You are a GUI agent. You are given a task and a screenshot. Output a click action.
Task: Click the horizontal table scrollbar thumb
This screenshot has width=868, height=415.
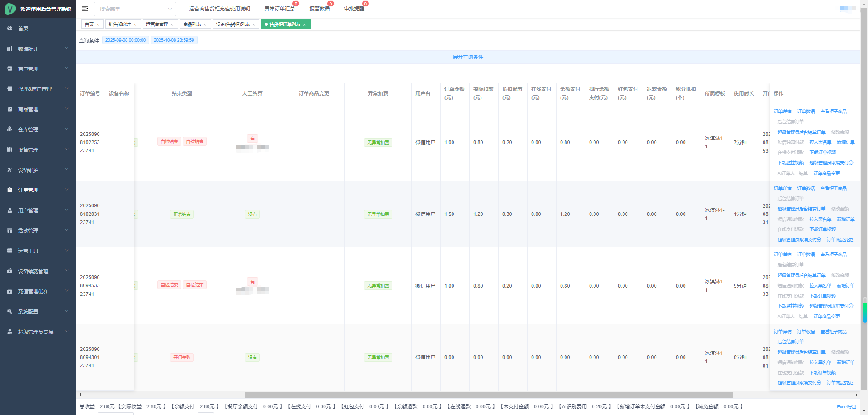pyautogui.click(x=488, y=395)
